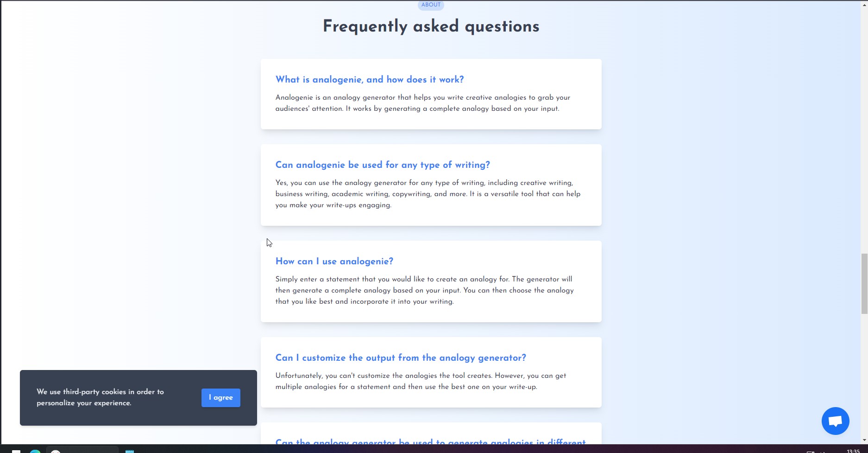Open the Edge browser taskbar icon
The height and width of the screenshot is (453, 868).
[x=35, y=451]
